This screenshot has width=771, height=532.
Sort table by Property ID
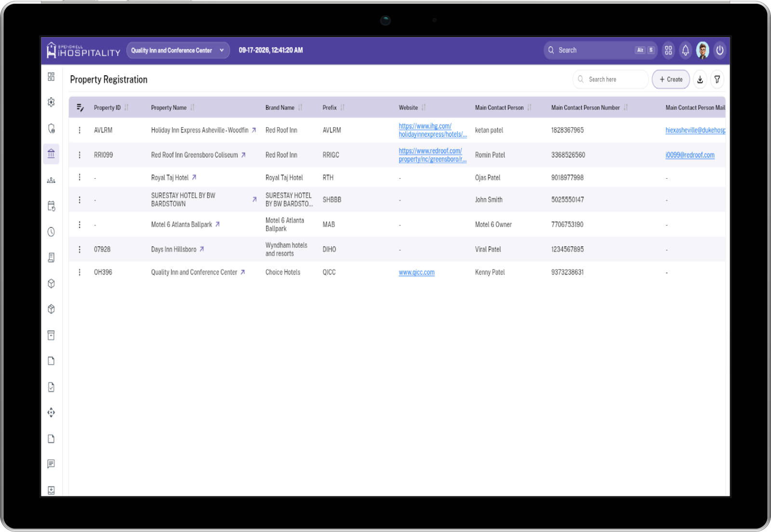(126, 107)
